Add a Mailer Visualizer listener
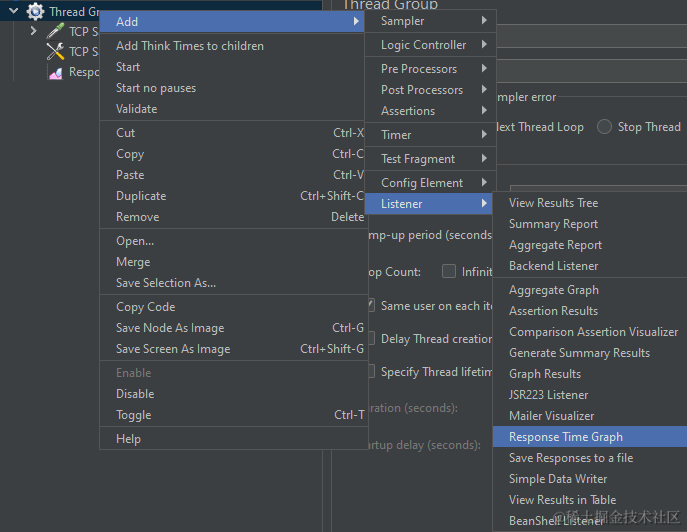This screenshot has width=687, height=532. click(x=590, y=416)
